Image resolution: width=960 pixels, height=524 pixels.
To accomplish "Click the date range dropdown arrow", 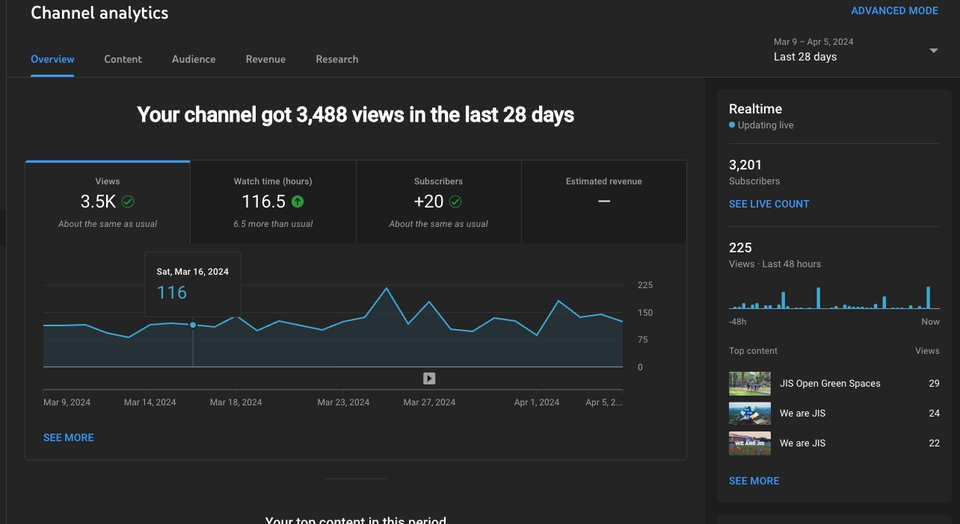I will [x=933, y=50].
